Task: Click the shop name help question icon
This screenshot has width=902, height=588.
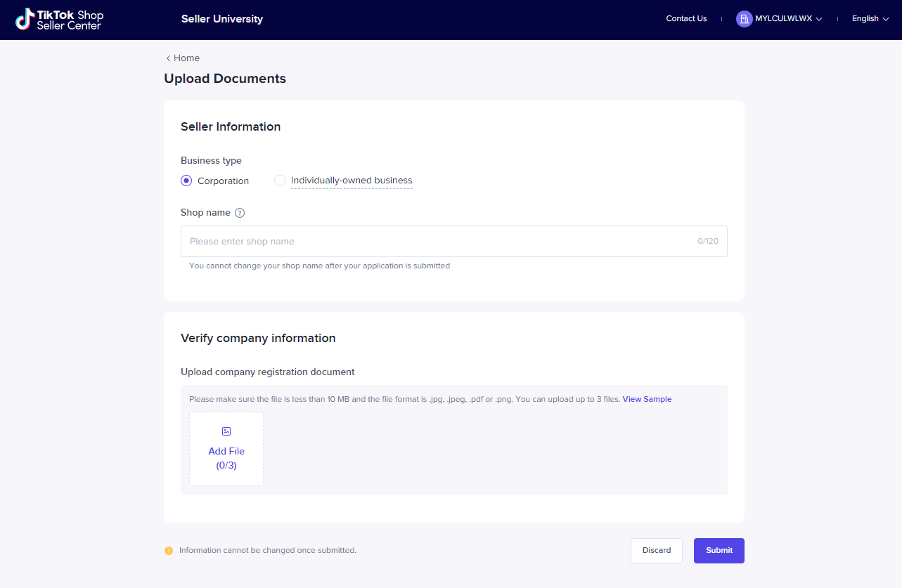Action: [x=240, y=213]
